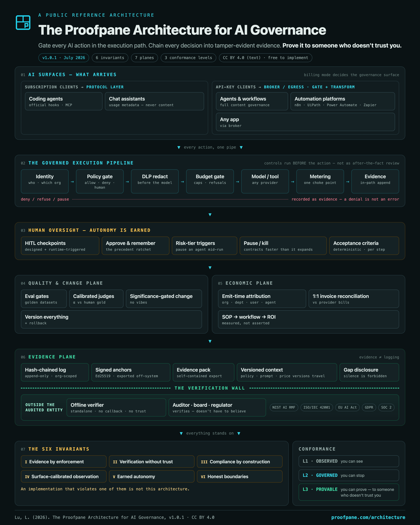Click invariant I Evidence by enforcement
The height and width of the screenshot is (525, 420).
tap(64, 461)
